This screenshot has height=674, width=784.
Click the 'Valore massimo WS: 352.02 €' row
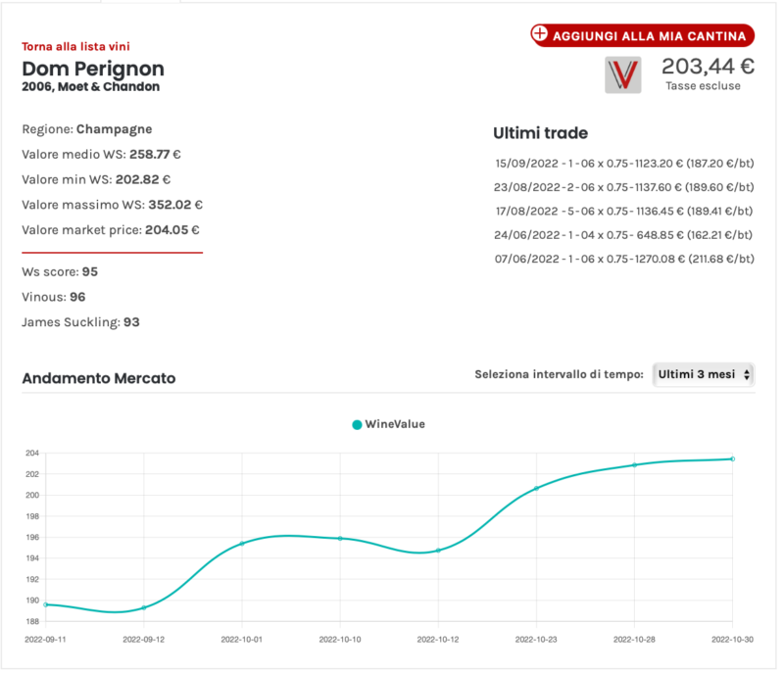click(x=112, y=205)
